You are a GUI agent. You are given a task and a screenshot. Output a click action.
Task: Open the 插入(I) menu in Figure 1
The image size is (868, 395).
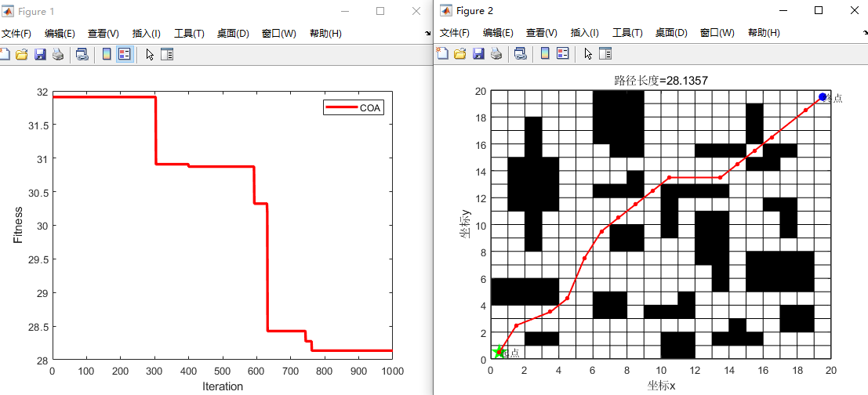146,34
